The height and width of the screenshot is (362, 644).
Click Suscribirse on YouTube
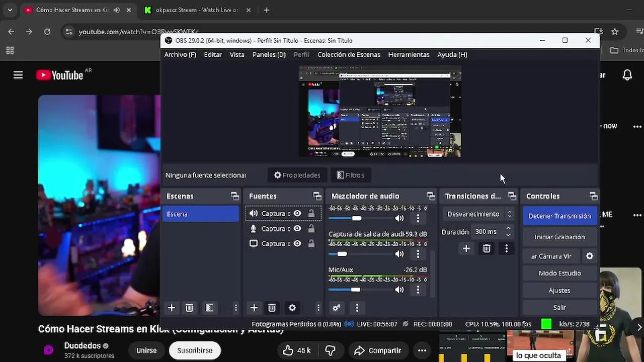(x=195, y=350)
